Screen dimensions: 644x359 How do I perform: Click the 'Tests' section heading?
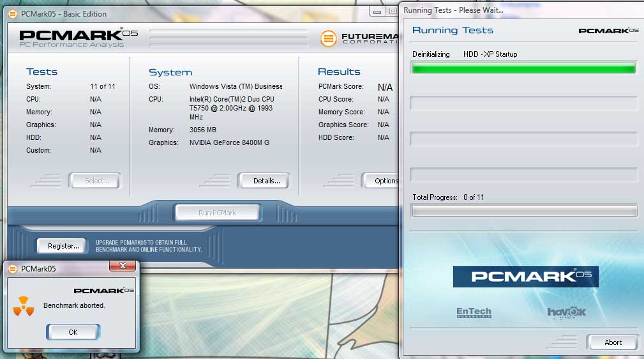41,72
